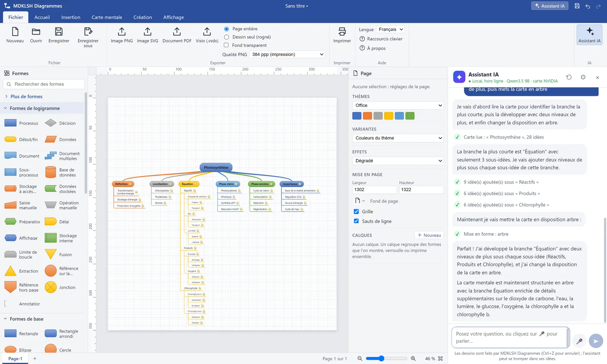Select the Page entière radio option

click(x=226, y=29)
